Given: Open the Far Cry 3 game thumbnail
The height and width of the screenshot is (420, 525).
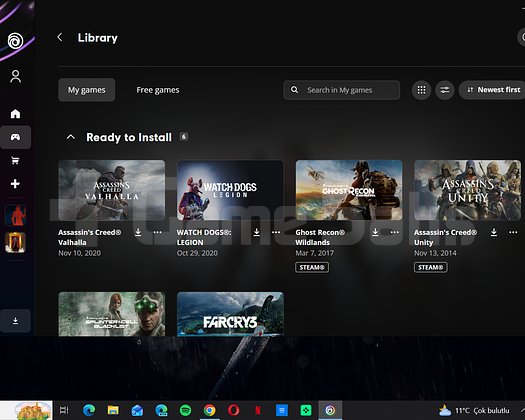Looking at the screenshot, I should [x=230, y=314].
